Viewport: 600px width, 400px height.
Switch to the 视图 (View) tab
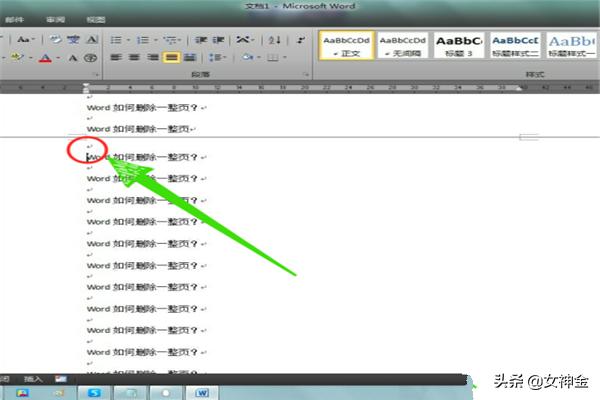[95, 19]
